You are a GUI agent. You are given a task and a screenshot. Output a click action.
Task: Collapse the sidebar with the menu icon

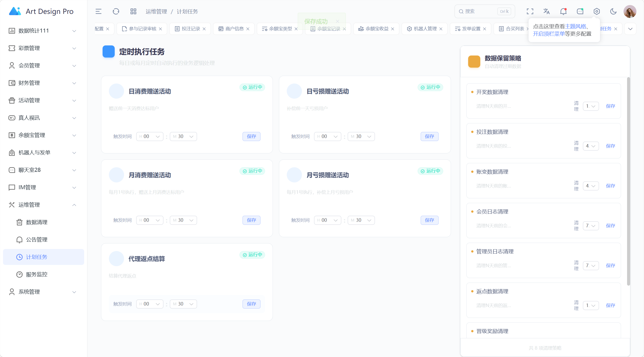pyautogui.click(x=98, y=11)
